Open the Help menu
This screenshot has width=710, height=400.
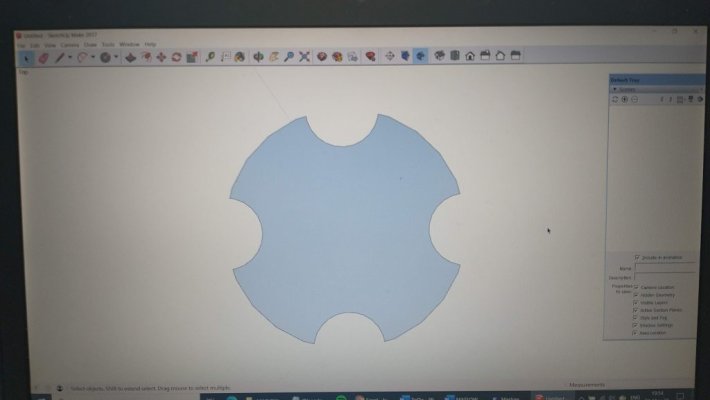pos(150,44)
